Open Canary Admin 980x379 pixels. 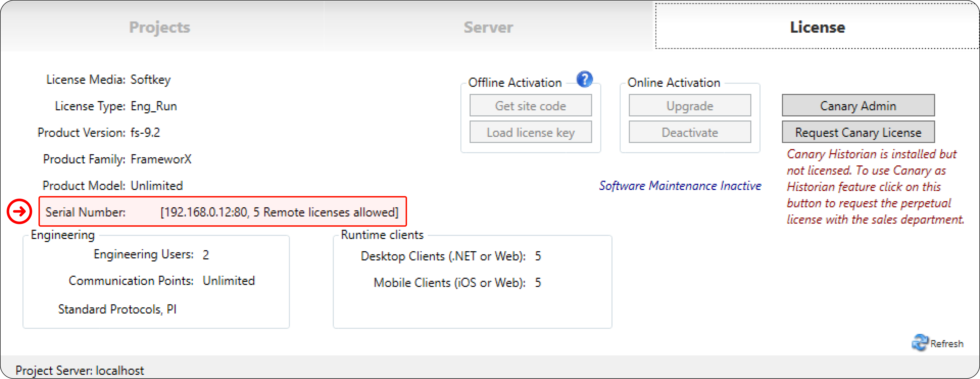click(858, 105)
